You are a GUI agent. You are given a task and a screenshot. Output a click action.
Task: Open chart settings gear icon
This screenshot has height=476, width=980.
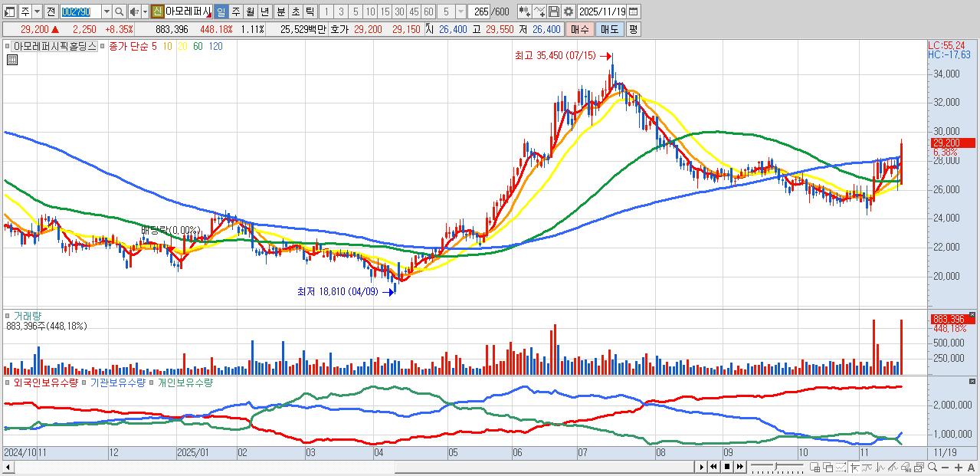click(568, 11)
